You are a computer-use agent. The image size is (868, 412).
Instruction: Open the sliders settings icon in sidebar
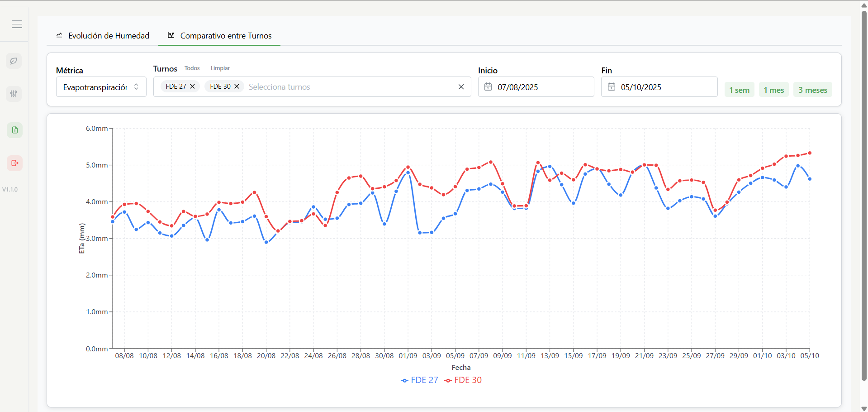14,94
